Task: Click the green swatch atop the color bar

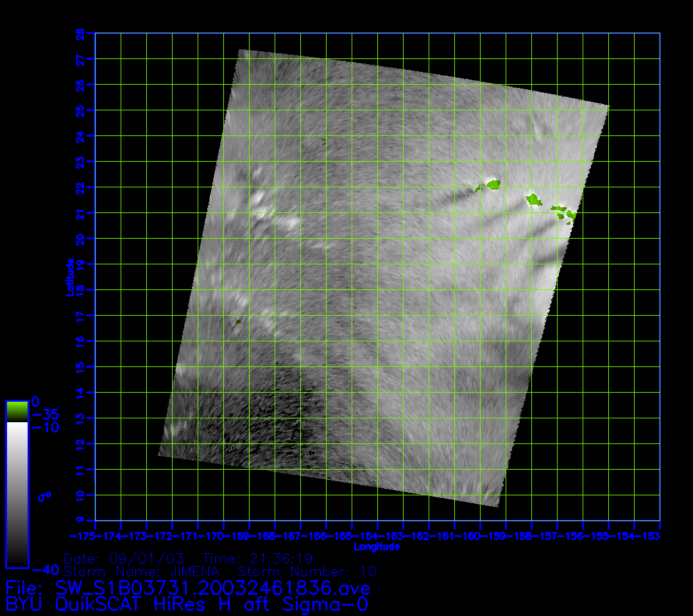Action: pyautogui.click(x=17, y=411)
